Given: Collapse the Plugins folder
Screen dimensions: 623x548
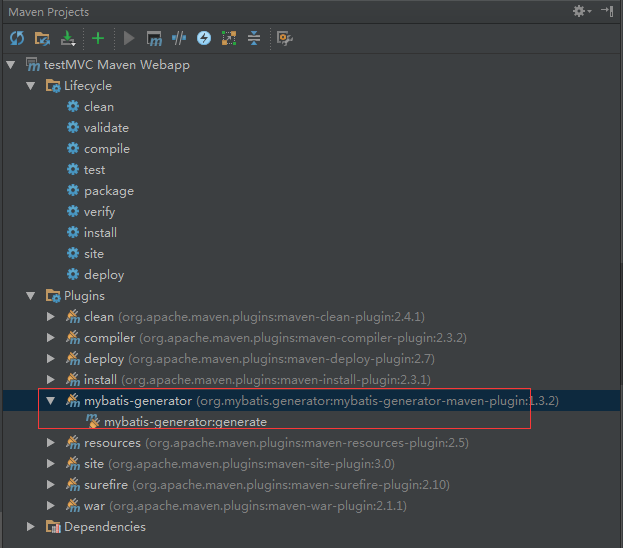Looking at the screenshot, I should click(31, 295).
